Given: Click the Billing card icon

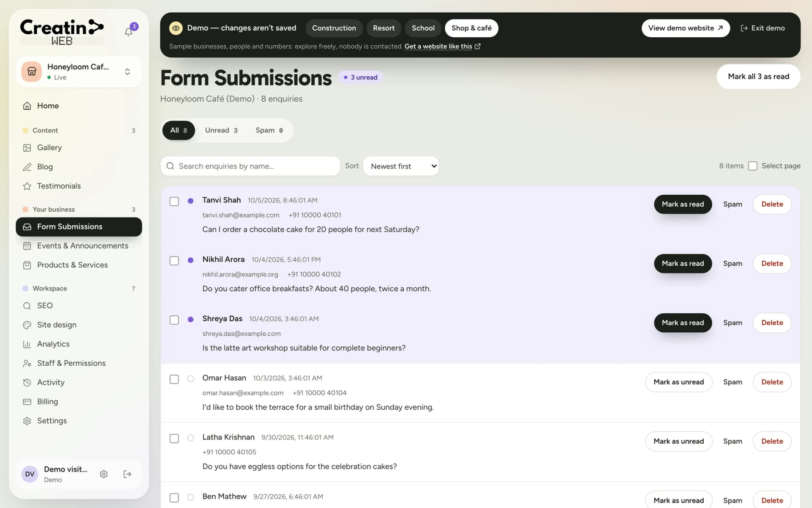Looking at the screenshot, I should pyautogui.click(x=27, y=402).
